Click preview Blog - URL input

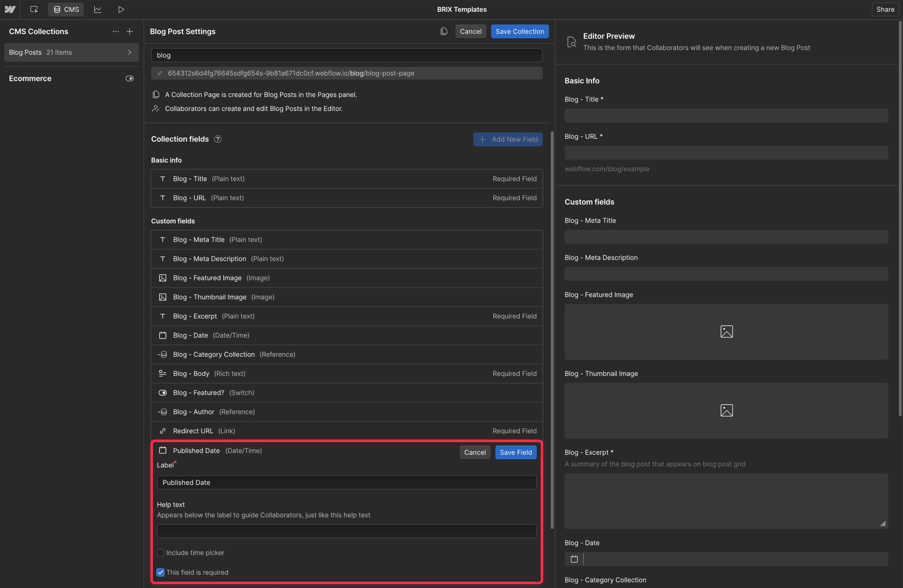pos(726,153)
